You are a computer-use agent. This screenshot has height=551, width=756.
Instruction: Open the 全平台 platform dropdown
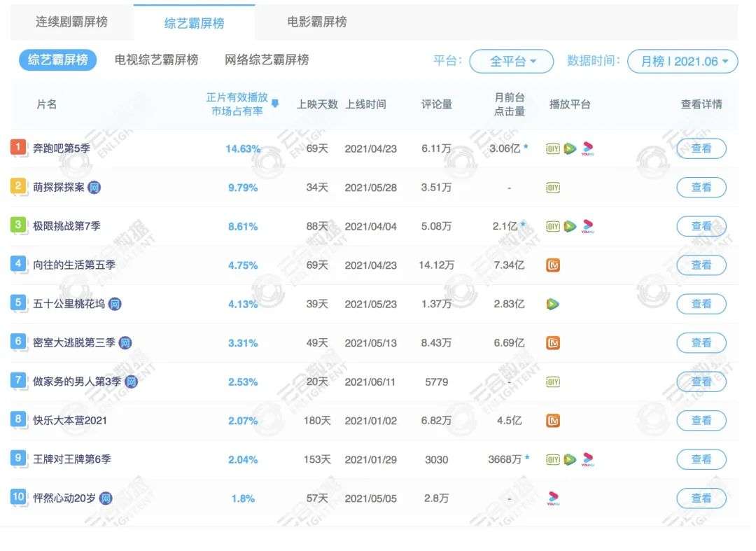click(512, 62)
